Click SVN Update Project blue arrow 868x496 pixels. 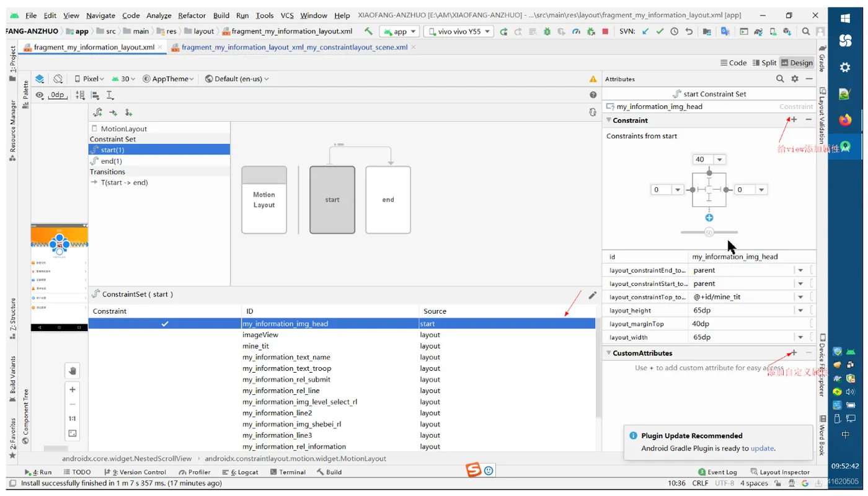tap(645, 31)
